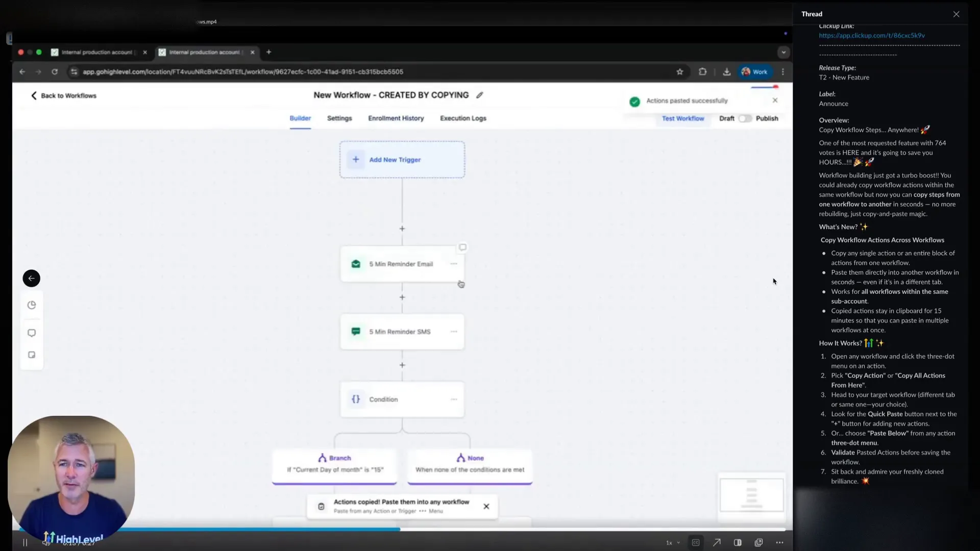The image size is (980, 551).
Task: Select the notes icon in the left sidebar
Action: pyautogui.click(x=32, y=355)
